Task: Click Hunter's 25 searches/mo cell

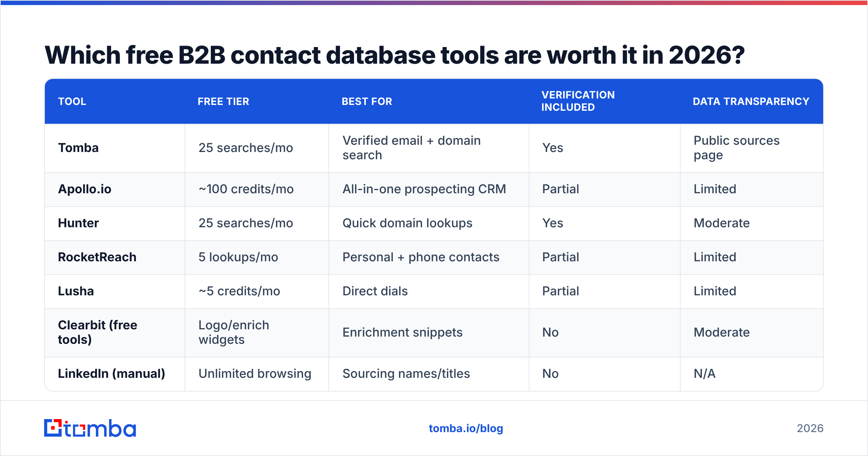Action: coord(257,223)
